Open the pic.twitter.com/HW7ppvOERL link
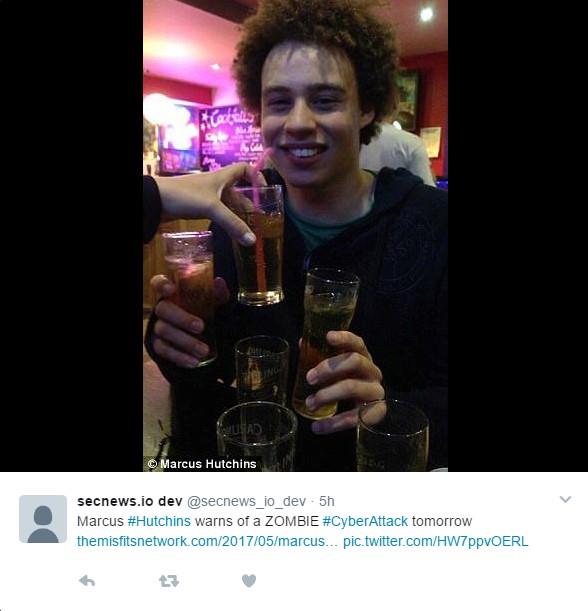This screenshot has width=588, height=611. [x=436, y=541]
